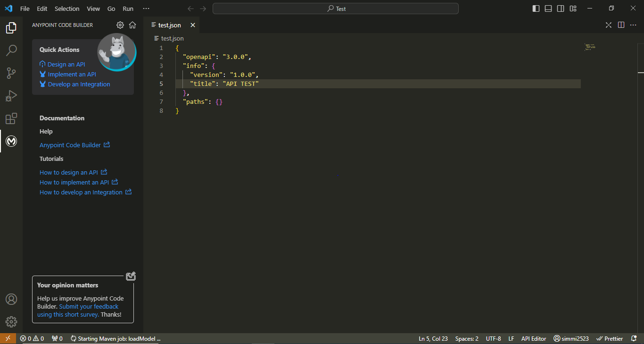Close the test.json tab
Screen dimensions: 644x344
click(x=192, y=25)
